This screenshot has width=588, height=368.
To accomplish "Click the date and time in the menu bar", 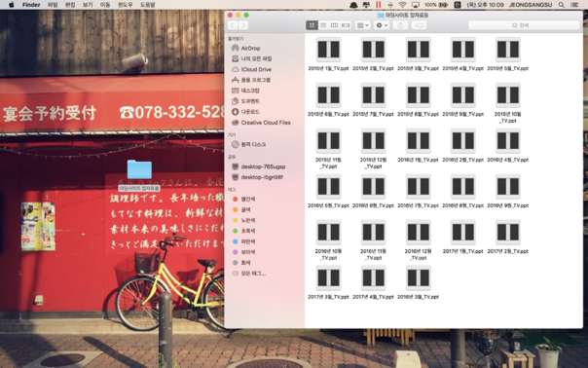I will tap(485, 5).
